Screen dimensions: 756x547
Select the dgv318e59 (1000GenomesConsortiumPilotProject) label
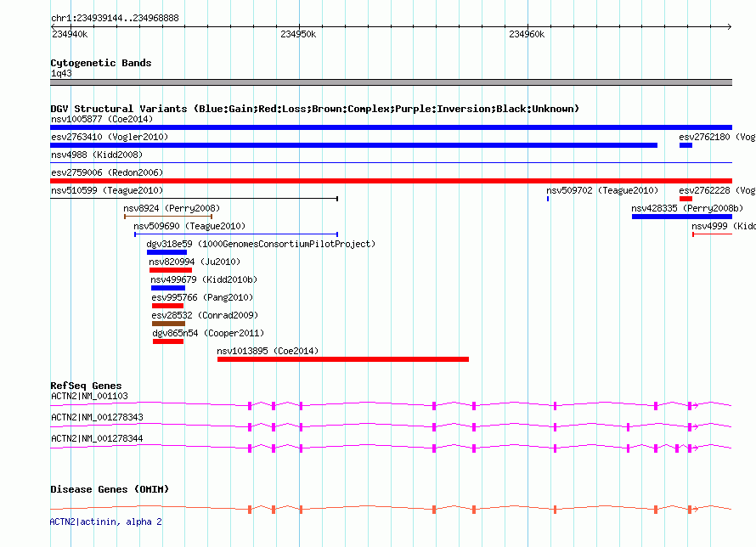tap(261, 244)
